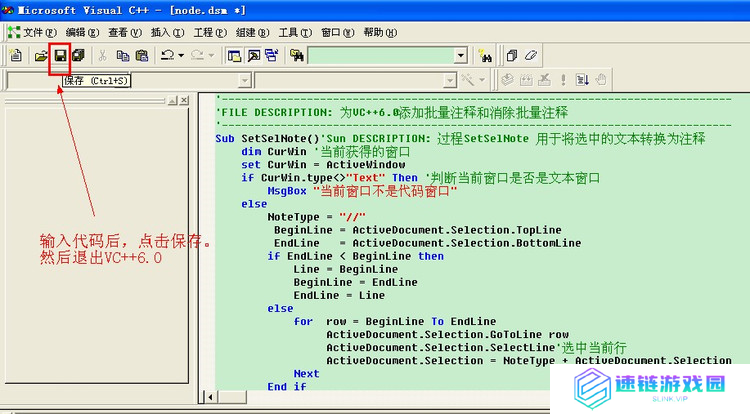Open the 组建(B) menu

253,33
